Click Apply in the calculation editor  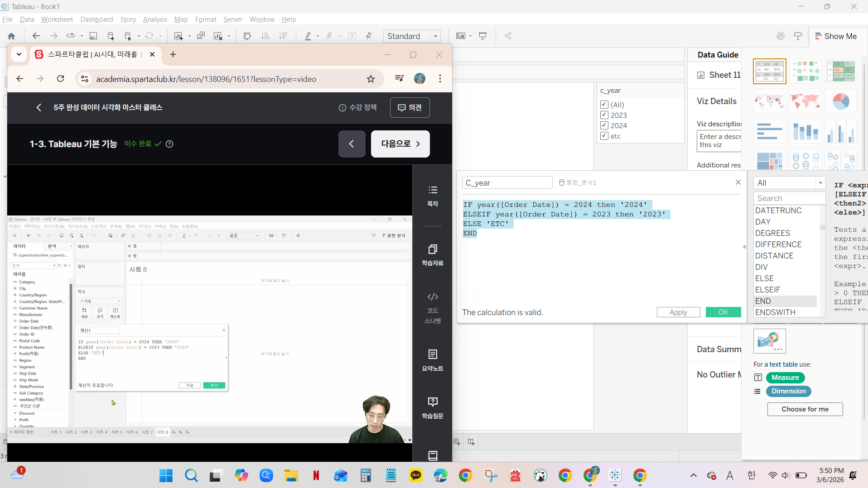678,312
